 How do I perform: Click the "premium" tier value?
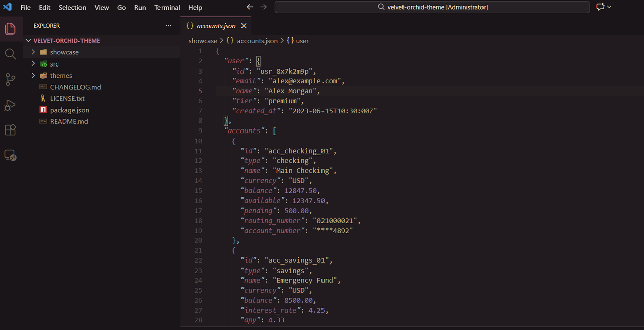tap(282, 101)
